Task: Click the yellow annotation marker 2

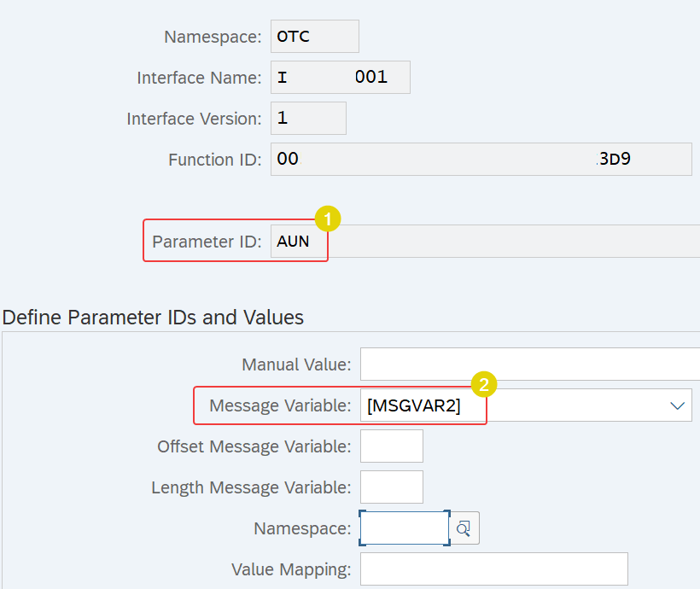Action: pyautogui.click(x=484, y=384)
